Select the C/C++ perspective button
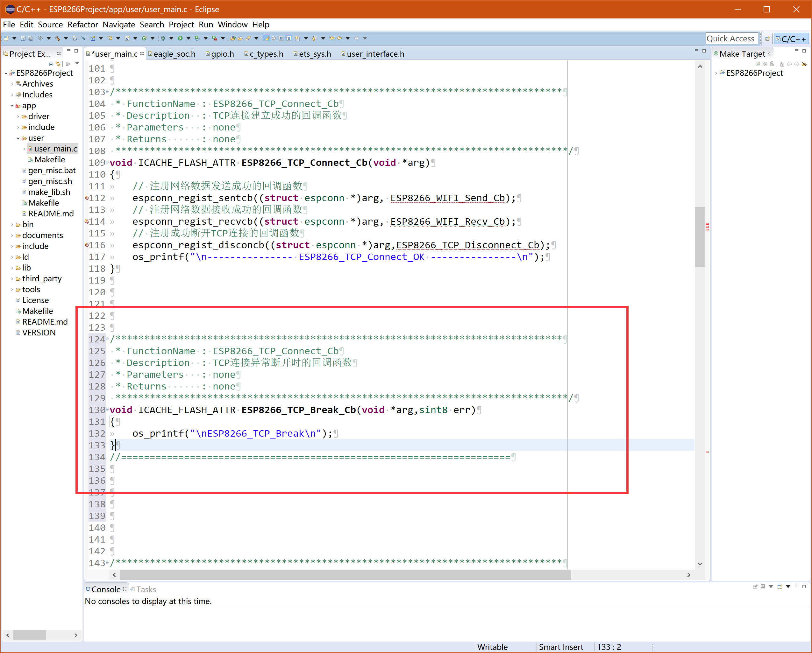The image size is (812, 653). pos(792,39)
